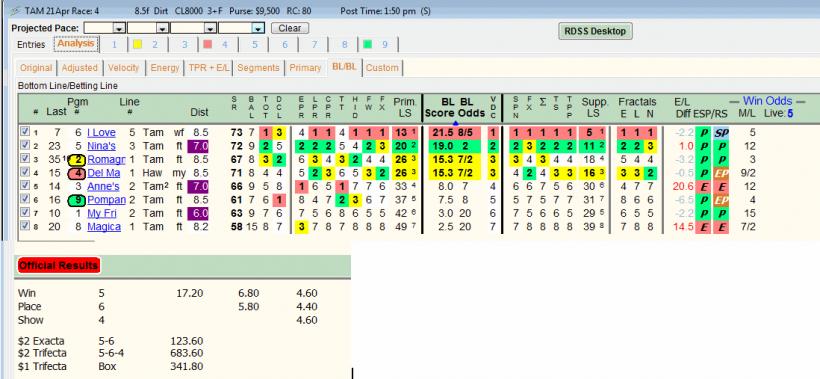Open the first Projected Pace dropdown
820x379 pixels.
click(119, 28)
